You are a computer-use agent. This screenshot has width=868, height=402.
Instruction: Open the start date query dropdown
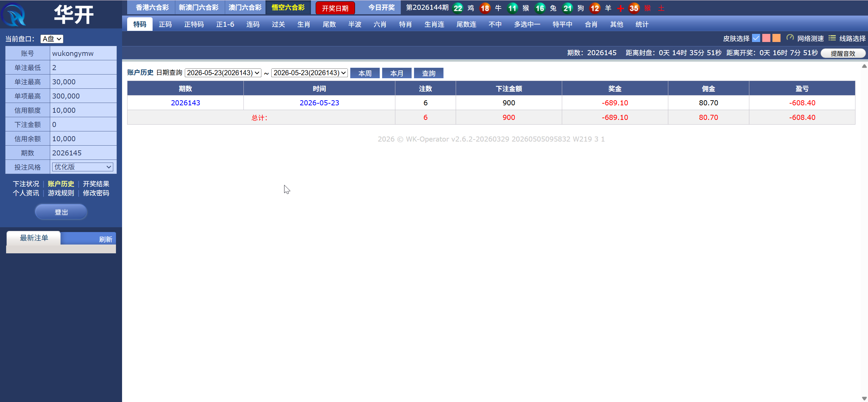pyautogui.click(x=223, y=73)
